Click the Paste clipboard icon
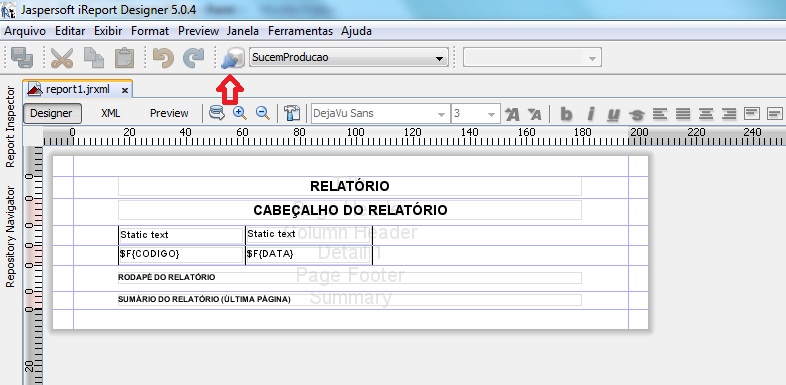The height and width of the screenshot is (385, 786). 124,58
